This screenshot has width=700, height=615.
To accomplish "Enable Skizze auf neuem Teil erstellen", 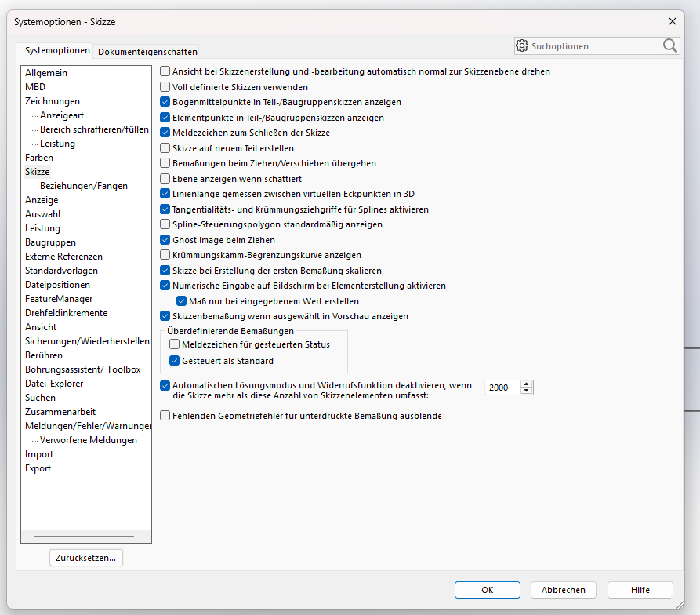I will point(165,147).
